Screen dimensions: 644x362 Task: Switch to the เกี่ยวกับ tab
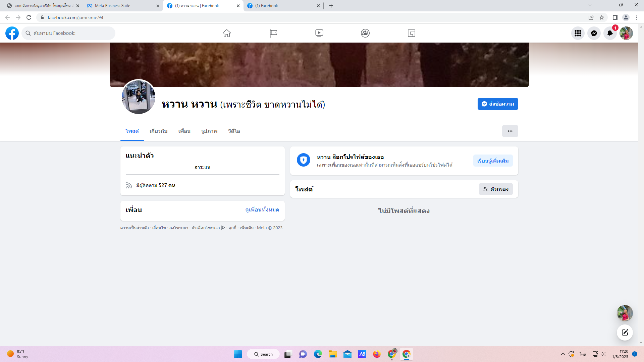coord(158,131)
